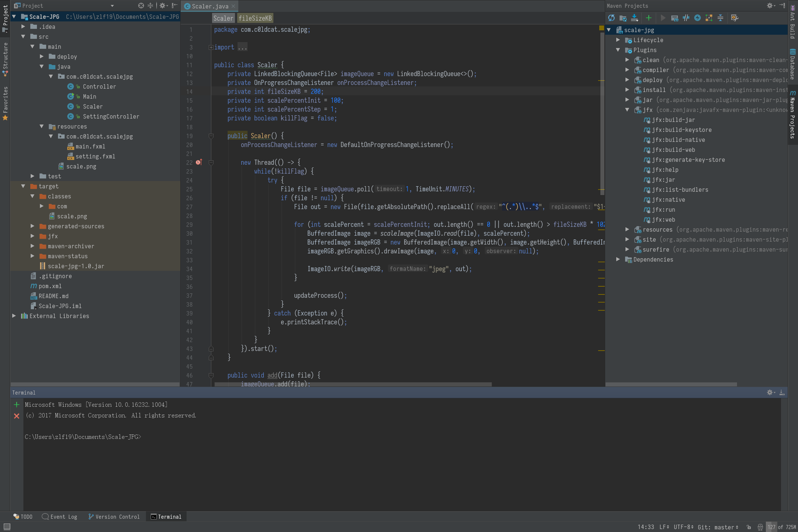The width and height of the screenshot is (798, 532).
Task: Click Execute Maven Goal icon
Action: pos(675,18)
